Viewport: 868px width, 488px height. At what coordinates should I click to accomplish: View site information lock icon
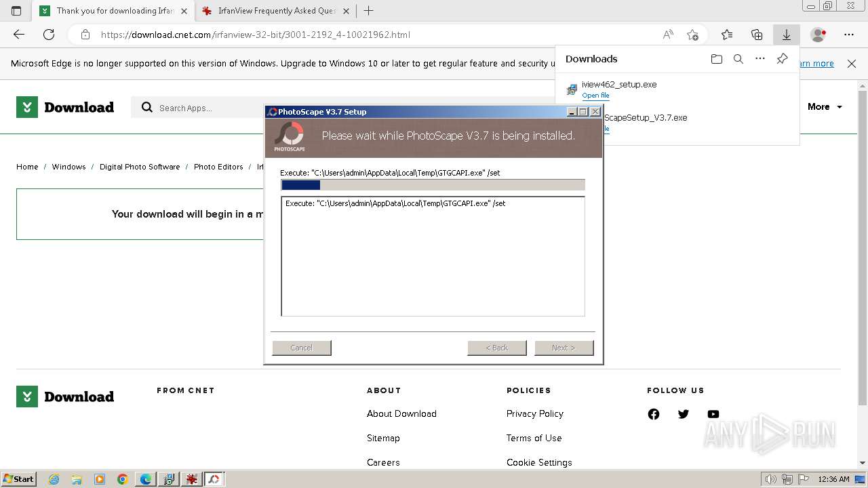tap(85, 35)
